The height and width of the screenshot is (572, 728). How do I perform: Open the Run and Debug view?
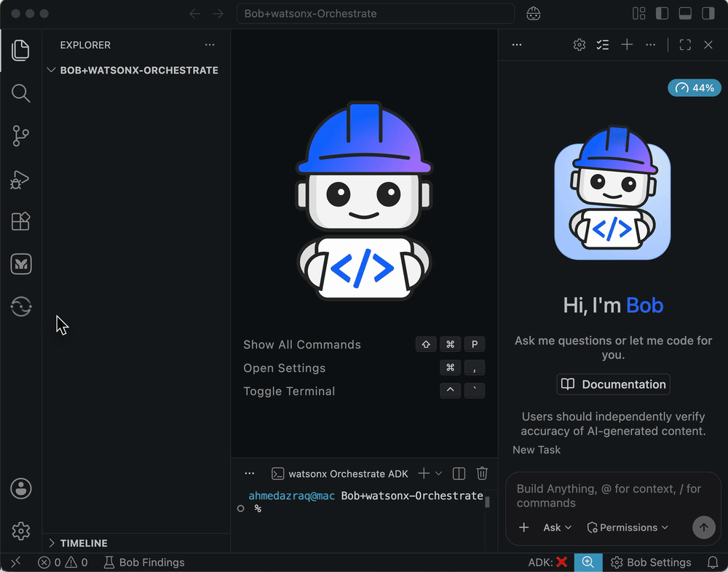click(21, 179)
